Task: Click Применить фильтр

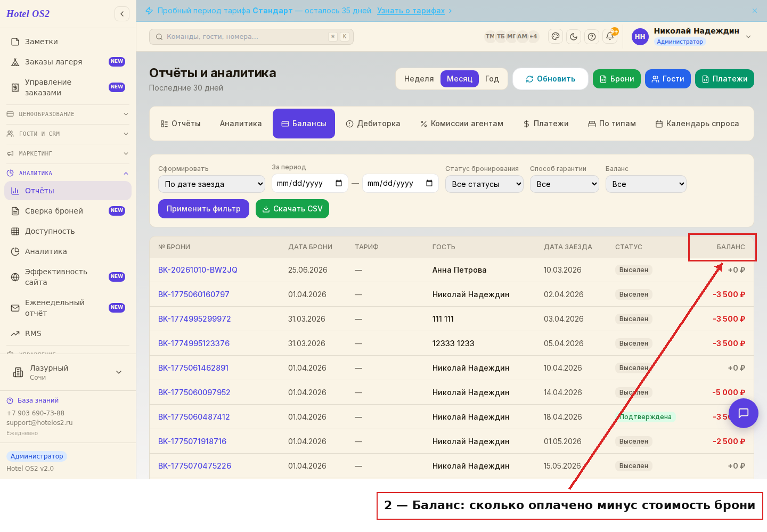Action: point(203,209)
